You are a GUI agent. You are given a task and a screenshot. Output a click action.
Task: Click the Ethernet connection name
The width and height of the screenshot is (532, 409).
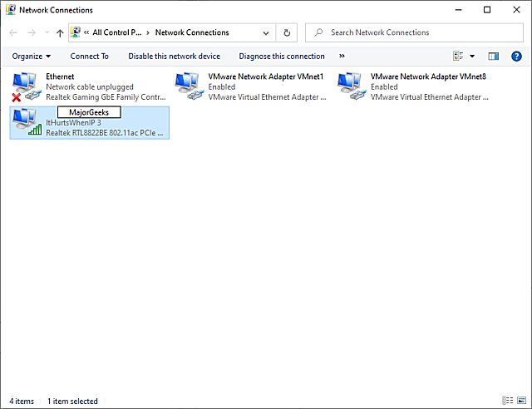[x=60, y=76]
